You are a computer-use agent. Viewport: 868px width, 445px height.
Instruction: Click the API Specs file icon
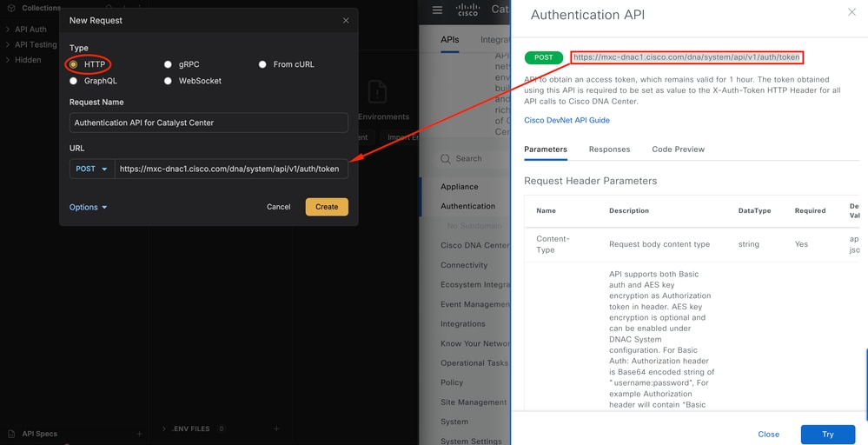pyautogui.click(x=11, y=434)
